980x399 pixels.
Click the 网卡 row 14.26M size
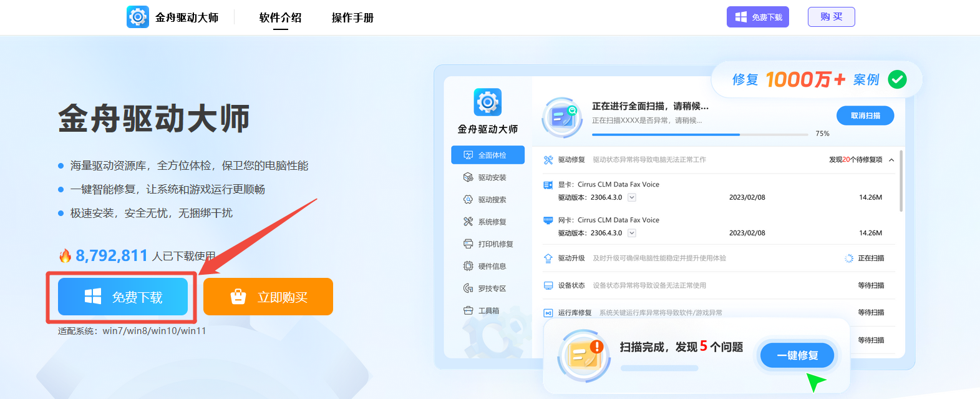(x=870, y=233)
